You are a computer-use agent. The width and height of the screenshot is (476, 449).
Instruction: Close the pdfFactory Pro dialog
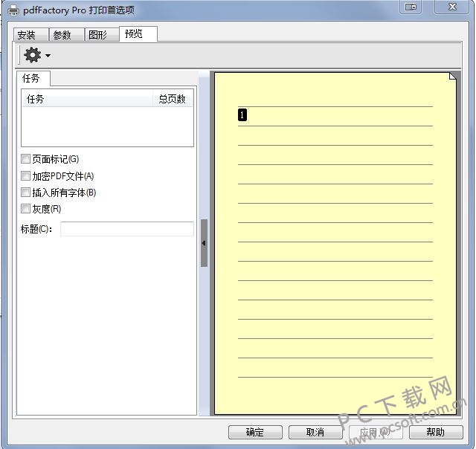click(x=452, y=7)
